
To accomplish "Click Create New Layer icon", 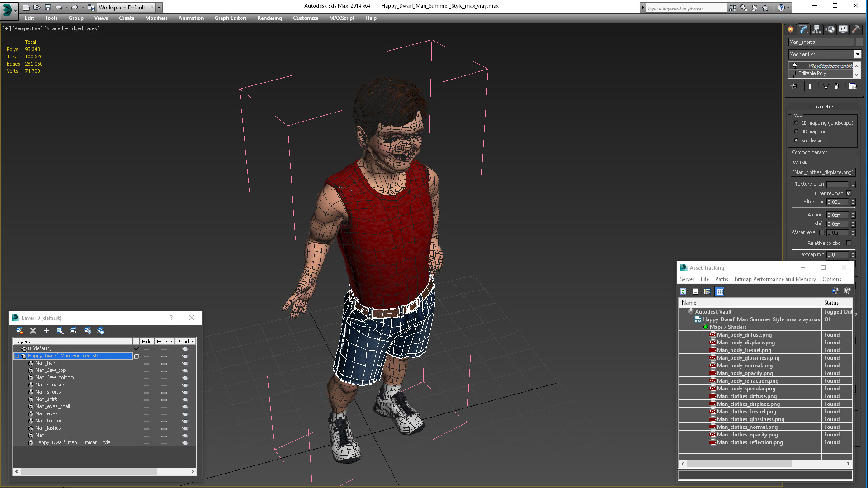I will click(x=19, y=331).
